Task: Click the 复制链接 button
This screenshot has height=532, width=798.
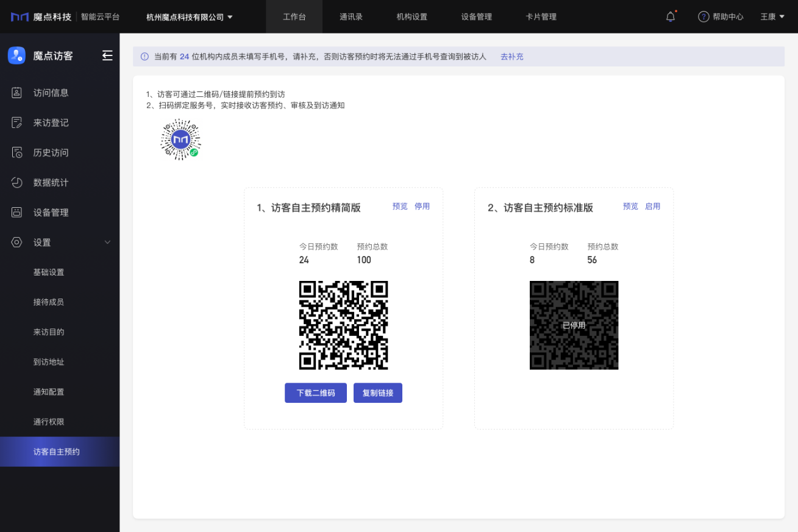Action: pos(378,393)
